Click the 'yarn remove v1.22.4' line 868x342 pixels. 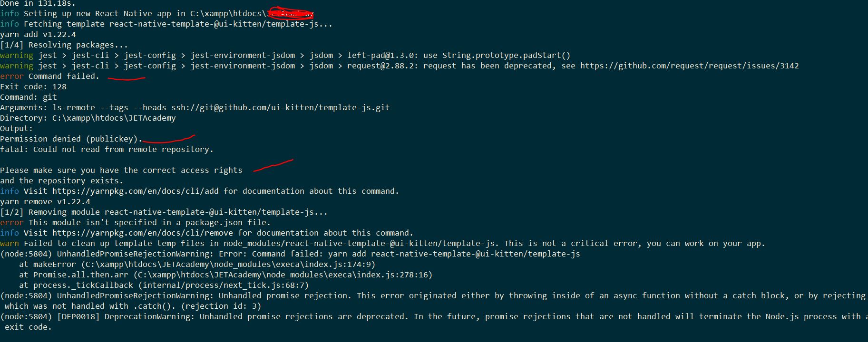pos(45,201)
